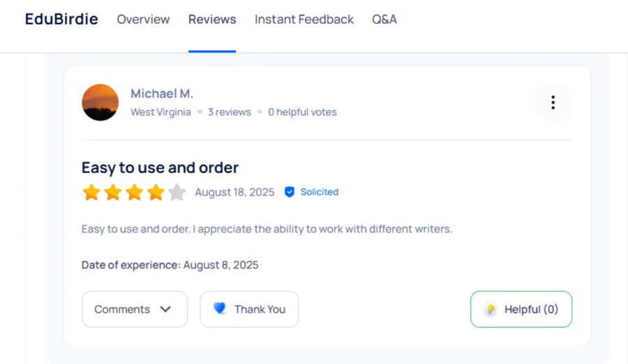This screenshot has height=364, width=628.
Task: Go to the Q&A tab
Action: [x=384, y=20]
